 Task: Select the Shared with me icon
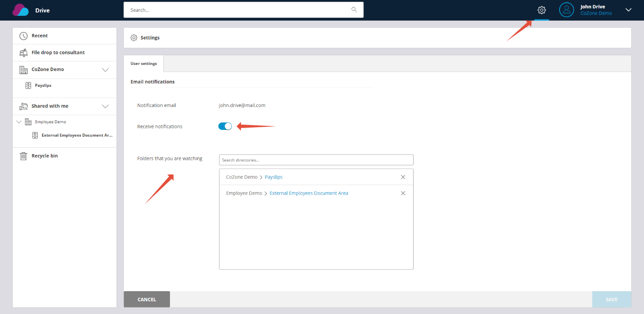pos(24,106)
